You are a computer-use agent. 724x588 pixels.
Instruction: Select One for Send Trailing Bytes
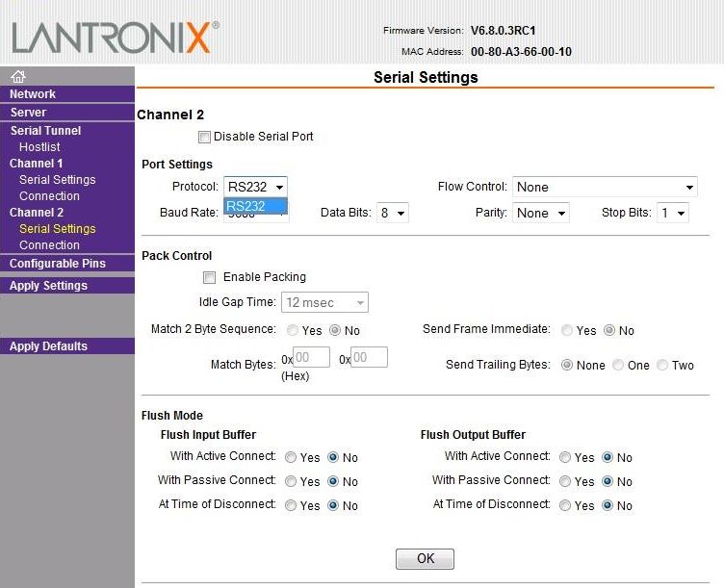[619, 365]
